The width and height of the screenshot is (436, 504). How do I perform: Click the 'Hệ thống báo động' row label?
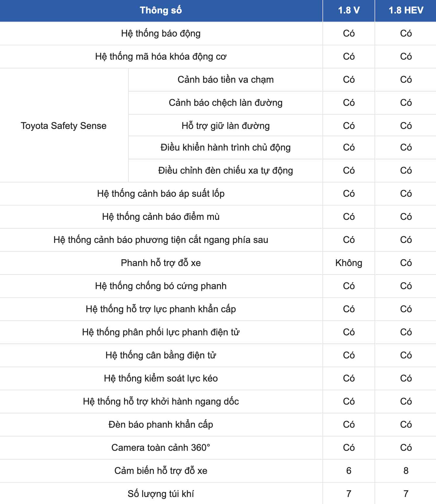pos(161,33)
